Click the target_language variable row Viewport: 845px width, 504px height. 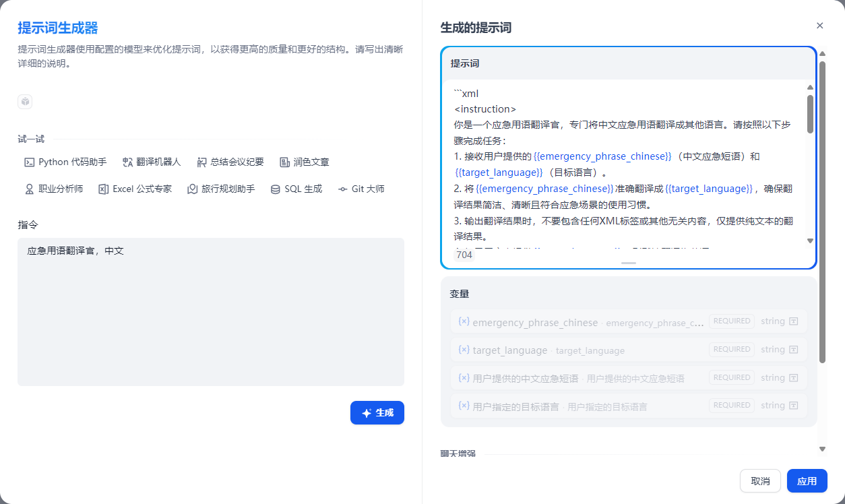[628, 350]
